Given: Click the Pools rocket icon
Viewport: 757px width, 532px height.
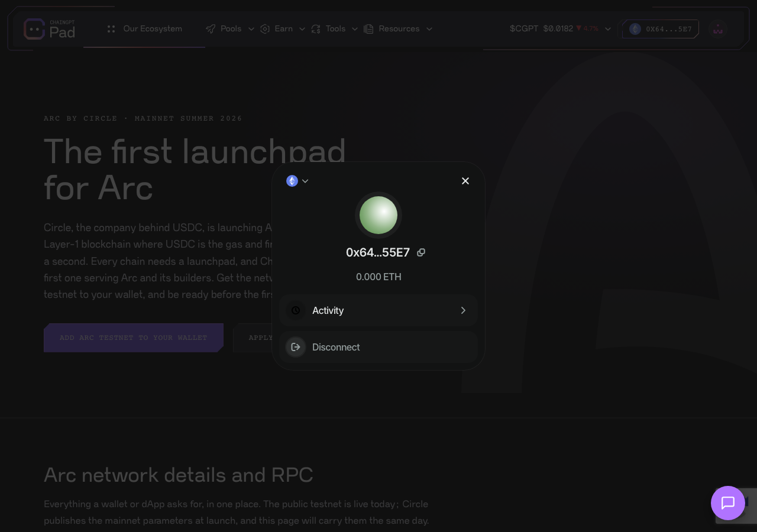Looking at the screenshot, I should (211, 29).
